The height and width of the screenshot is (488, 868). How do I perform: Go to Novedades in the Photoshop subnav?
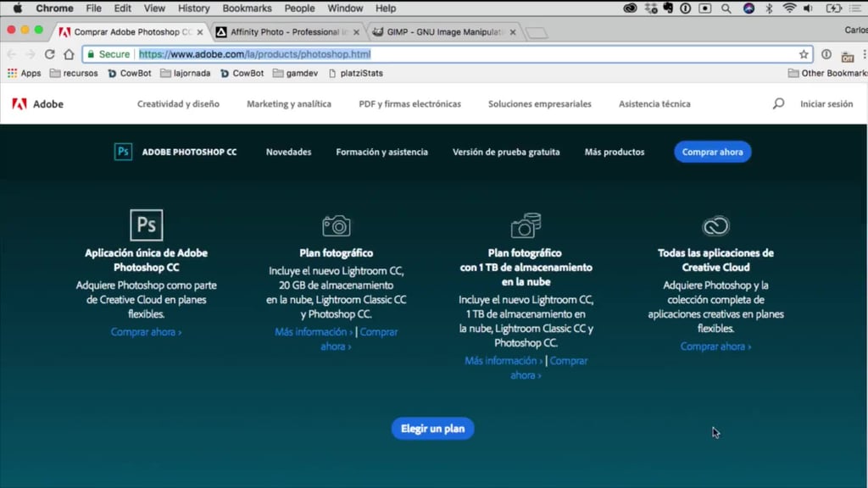tap(288, 152)
